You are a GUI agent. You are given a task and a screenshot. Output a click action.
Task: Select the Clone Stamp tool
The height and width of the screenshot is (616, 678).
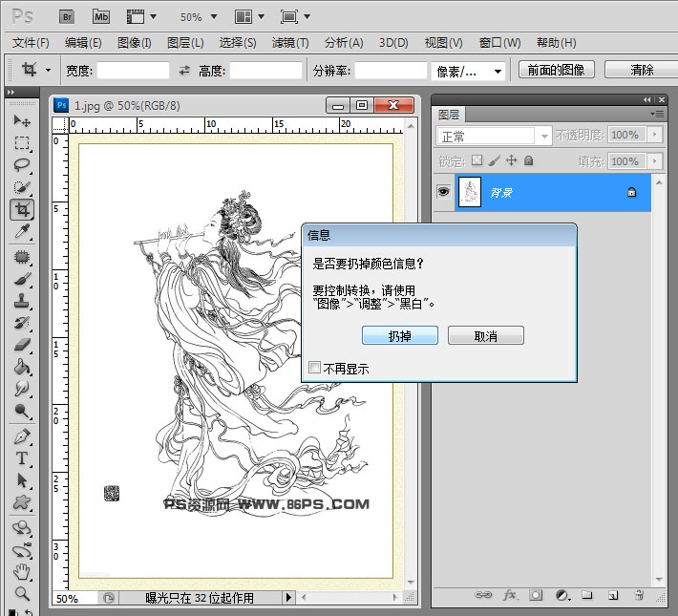pos(22,302)
